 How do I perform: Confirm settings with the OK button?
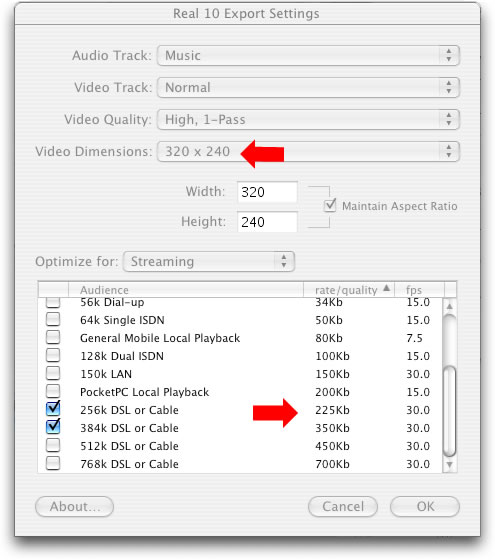(425, 506)
